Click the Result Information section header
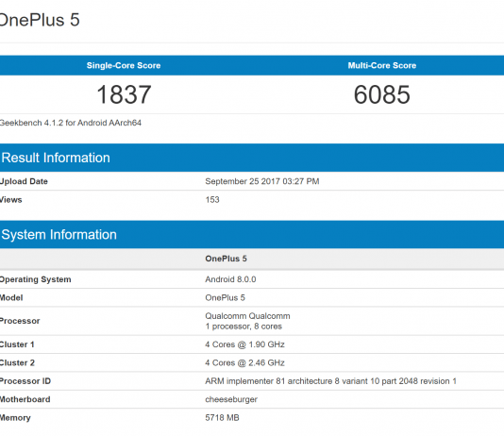 [x=56, y=158]
